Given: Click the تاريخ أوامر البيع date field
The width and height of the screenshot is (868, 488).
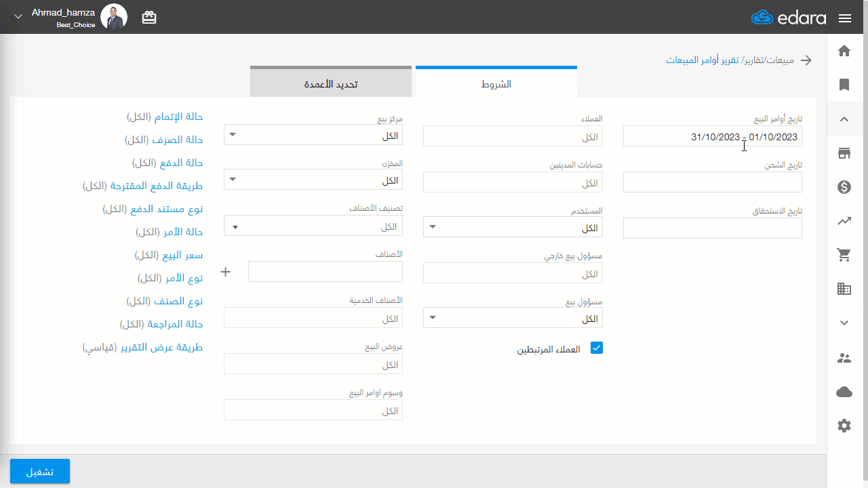Looking at the screenshot, I should point(713,136).
